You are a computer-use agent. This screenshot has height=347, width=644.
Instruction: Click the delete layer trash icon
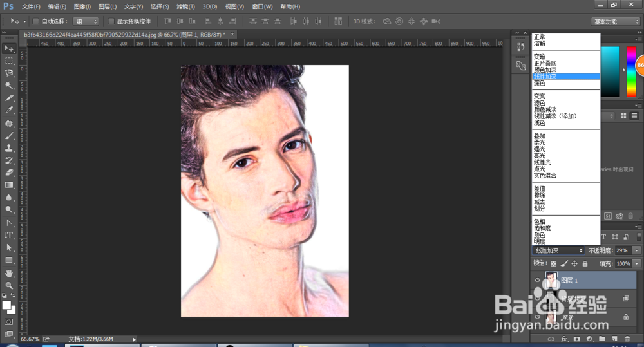pos(627,338)
